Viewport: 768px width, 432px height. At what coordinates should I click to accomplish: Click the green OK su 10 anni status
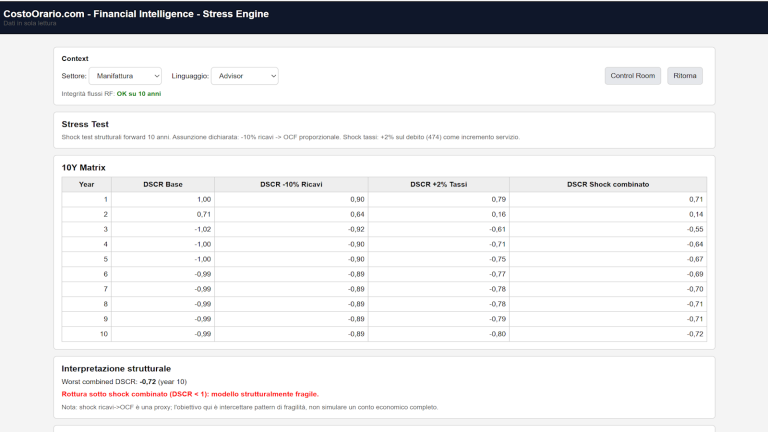click(139, 94)
